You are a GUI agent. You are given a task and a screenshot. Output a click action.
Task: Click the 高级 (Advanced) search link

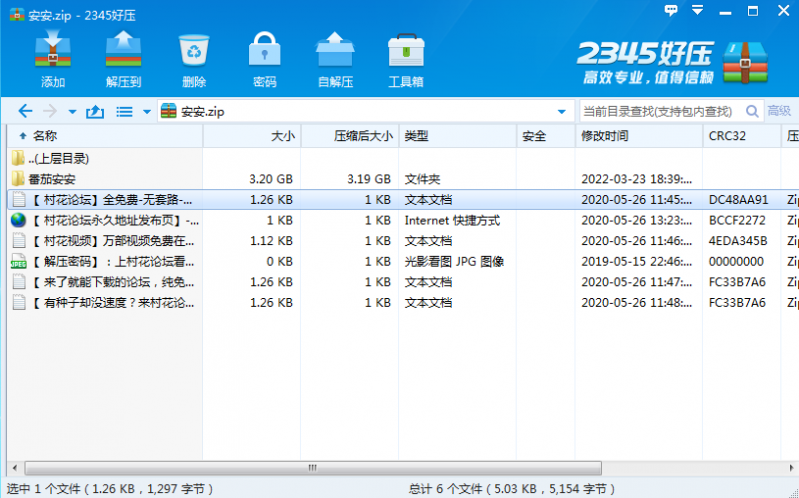779,111
